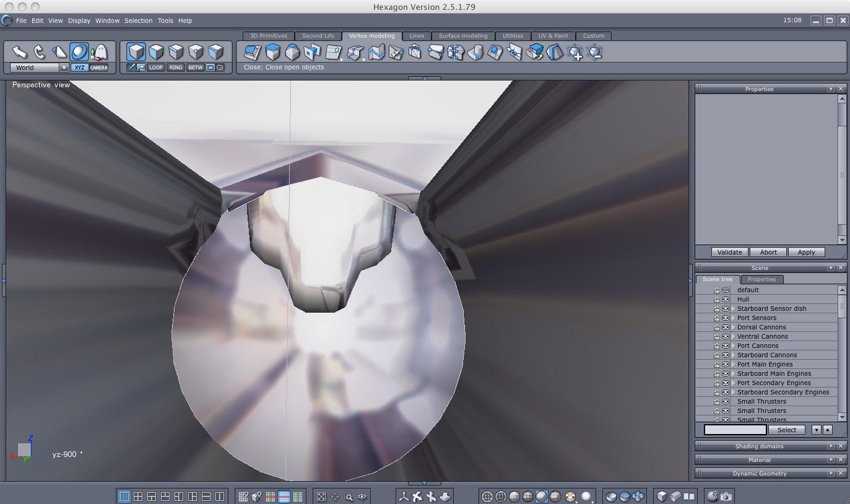Click the Apply button

click(x=806, y=252)
